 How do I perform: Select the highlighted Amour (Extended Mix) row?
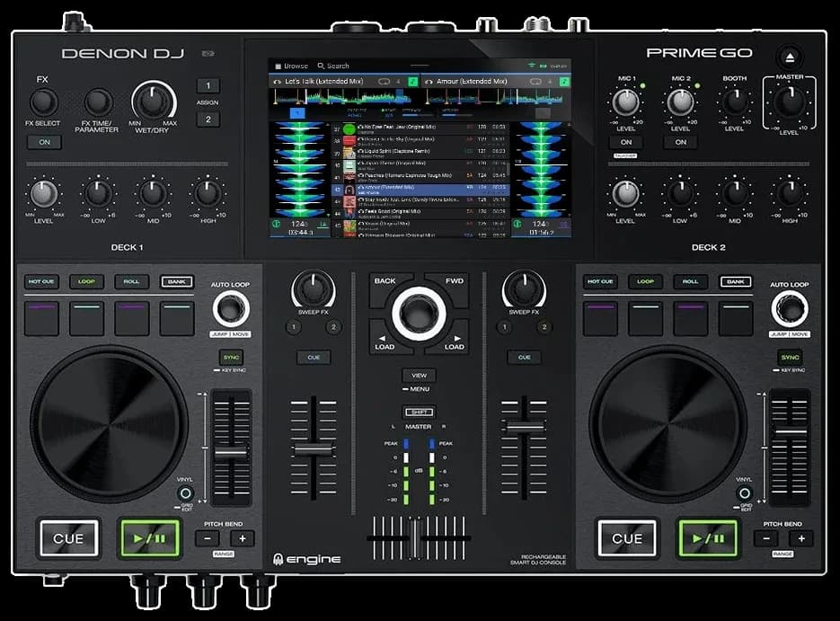419,190
